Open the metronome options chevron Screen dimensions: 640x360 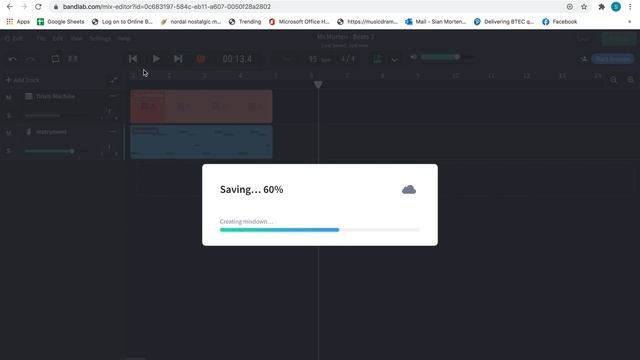394,60
